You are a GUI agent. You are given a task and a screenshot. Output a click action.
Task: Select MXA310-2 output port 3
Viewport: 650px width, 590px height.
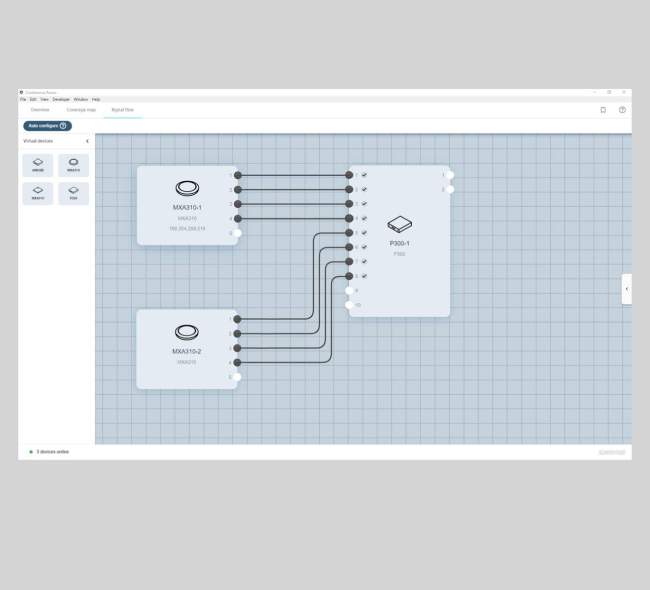coord(237,348)
